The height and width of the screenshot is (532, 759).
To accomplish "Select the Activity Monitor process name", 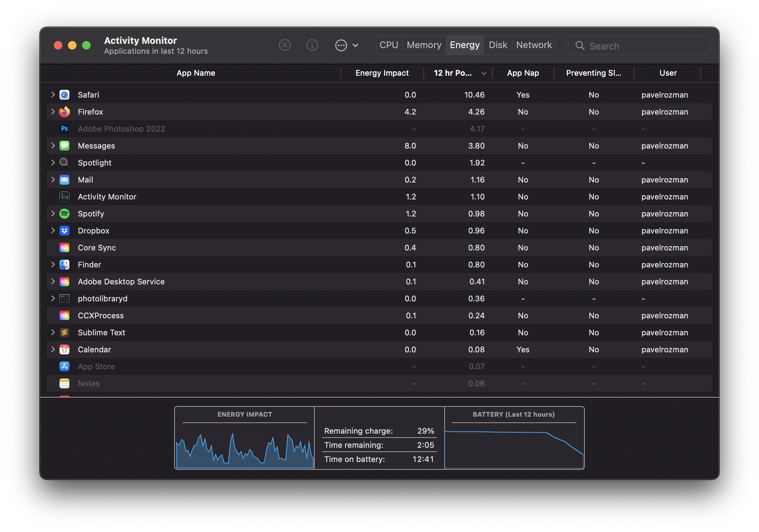I will point(107,197).
